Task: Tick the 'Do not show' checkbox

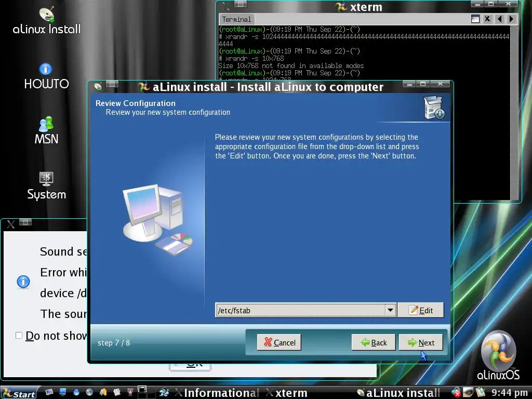Action: point(19,336)
